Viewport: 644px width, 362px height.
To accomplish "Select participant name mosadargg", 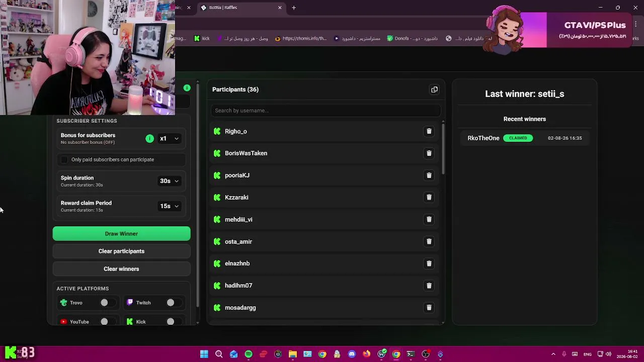I will pos(240,308).
